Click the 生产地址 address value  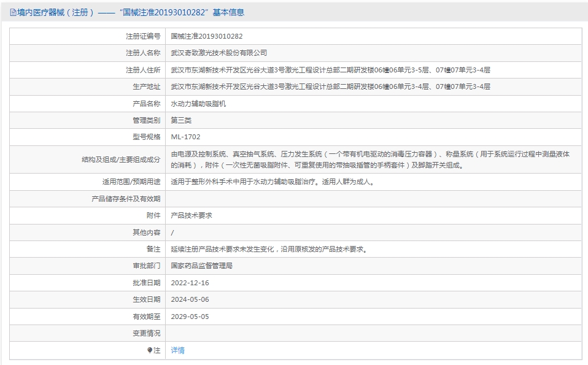pyautogui.click(x=330, y=86)
